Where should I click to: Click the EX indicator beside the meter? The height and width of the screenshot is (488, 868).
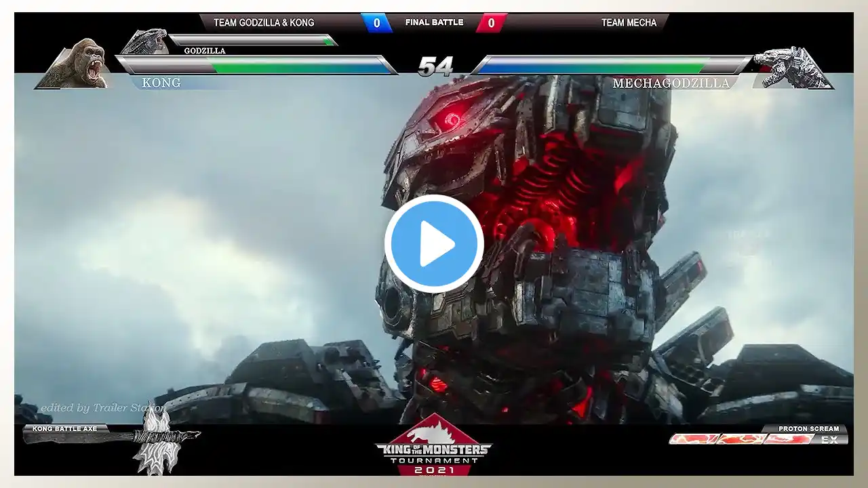point(829,439)
